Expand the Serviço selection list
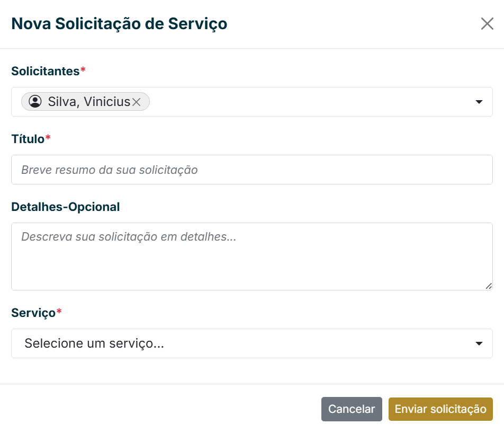The width and height of the screenshot is (504, 433). tap(479, 343)
